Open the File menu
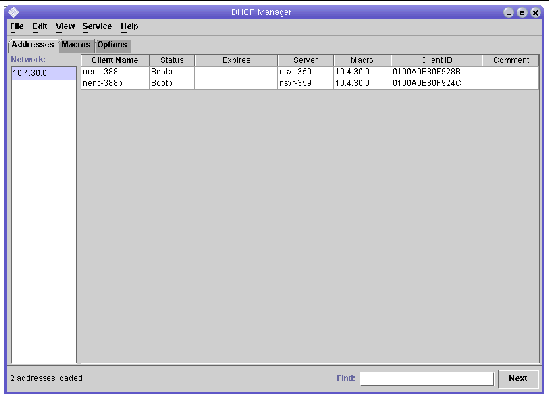 [x=17, y=26]
